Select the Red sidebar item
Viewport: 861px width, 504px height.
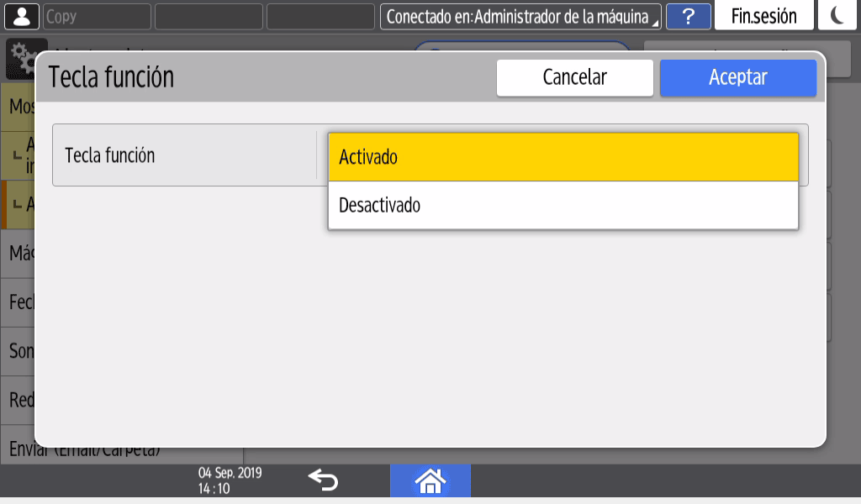pos(18,400)
